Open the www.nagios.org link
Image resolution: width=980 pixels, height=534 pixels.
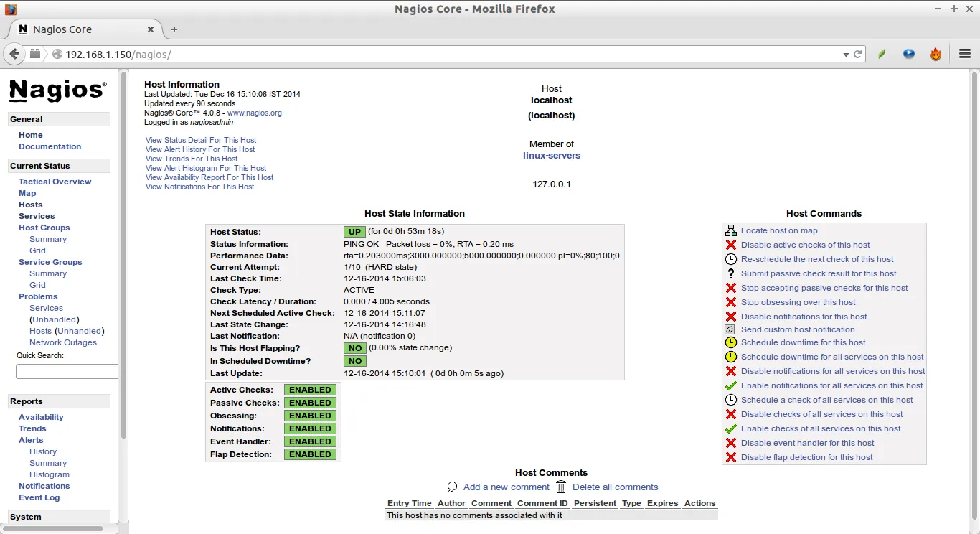[255, 113]
